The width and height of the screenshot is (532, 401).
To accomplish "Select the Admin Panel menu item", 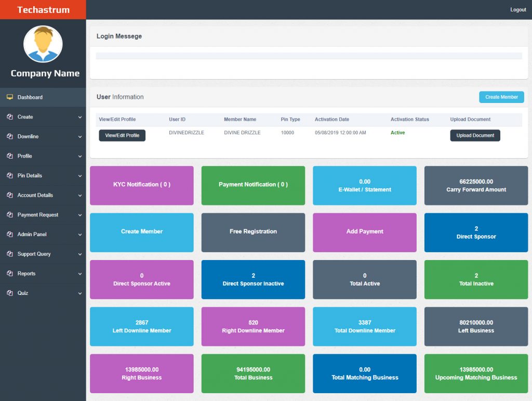I will [x=32, y=235].
